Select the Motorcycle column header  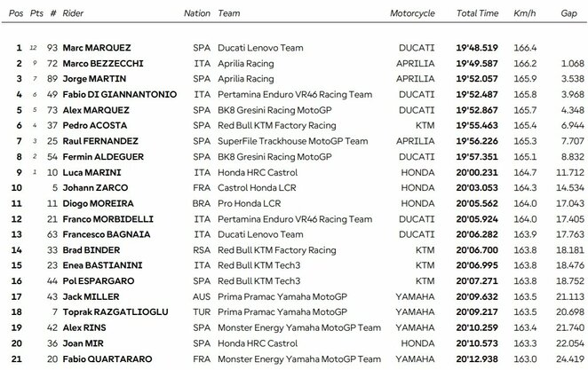point(412,13)
